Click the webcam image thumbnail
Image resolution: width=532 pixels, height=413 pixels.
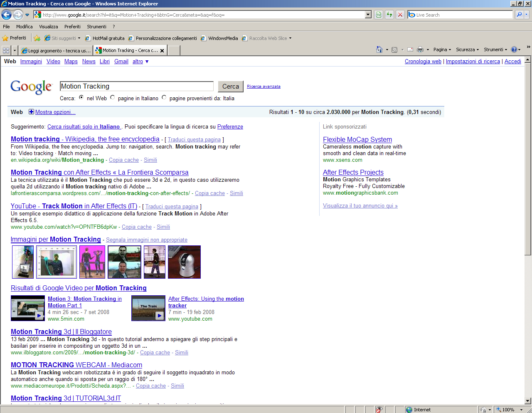pyautogui.click(x=184, y=262)
